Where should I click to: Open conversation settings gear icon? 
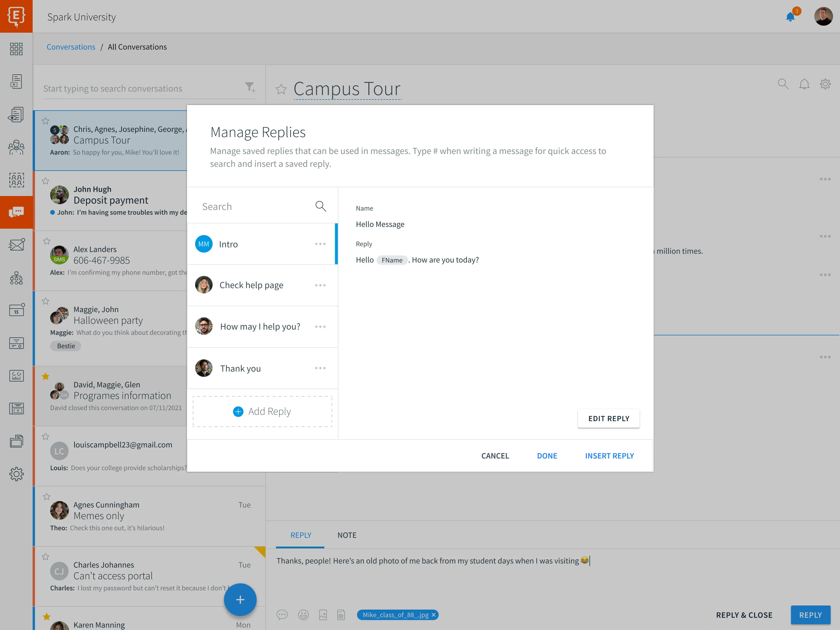coord(825,84)
